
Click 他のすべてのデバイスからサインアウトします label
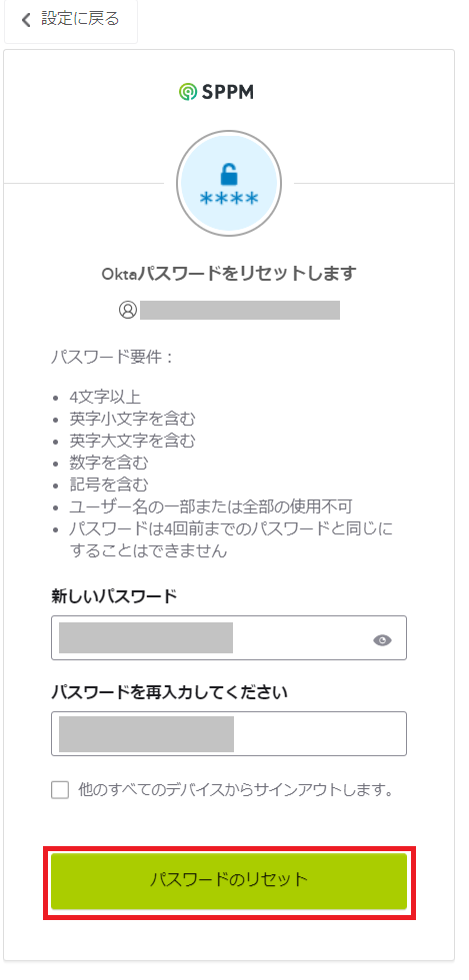pyautogui.click(x=238, y=790)
